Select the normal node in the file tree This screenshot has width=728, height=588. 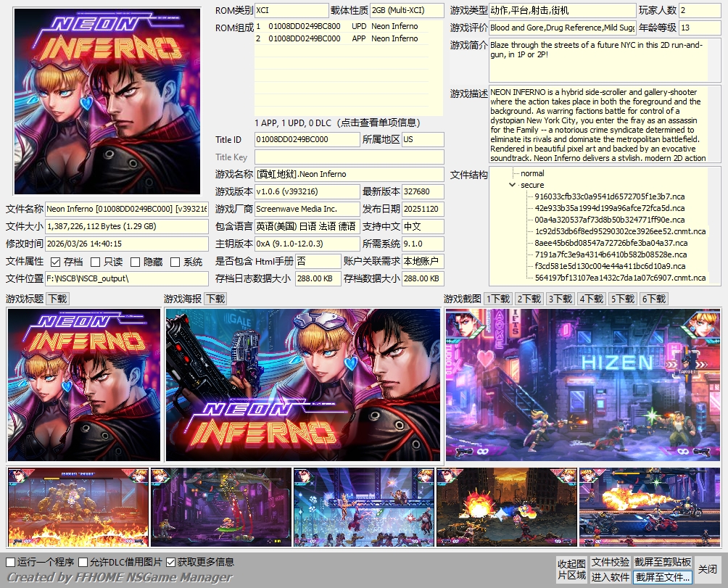pos(531,173)
